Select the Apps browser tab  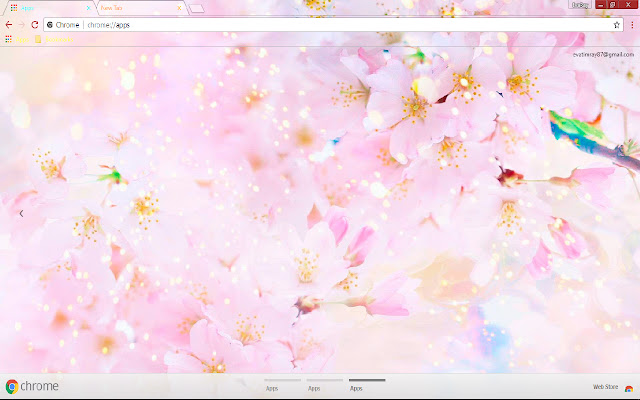tap(49, 8)
